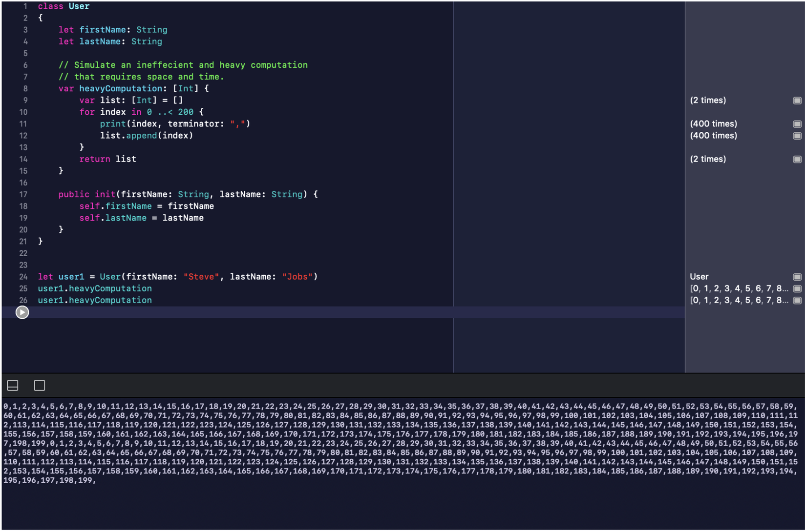
Task: Click line number 17 in the gutter
Action: tap(23, 195)
